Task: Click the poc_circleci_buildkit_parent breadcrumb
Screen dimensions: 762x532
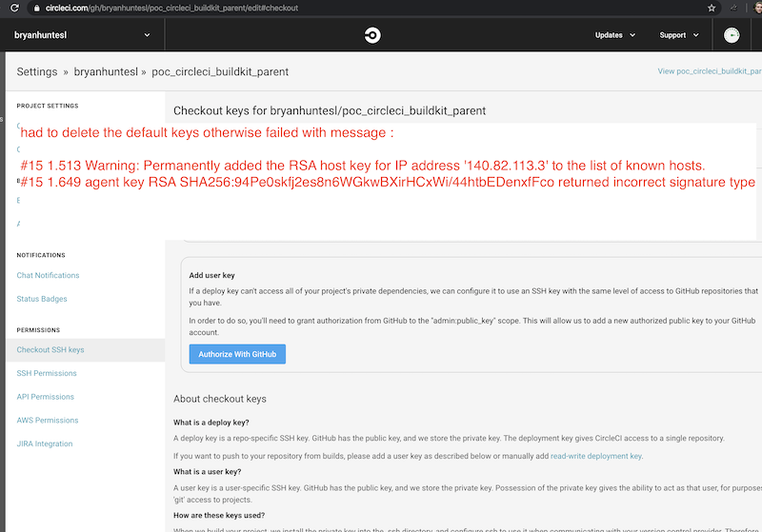Action: click(220, 71)
